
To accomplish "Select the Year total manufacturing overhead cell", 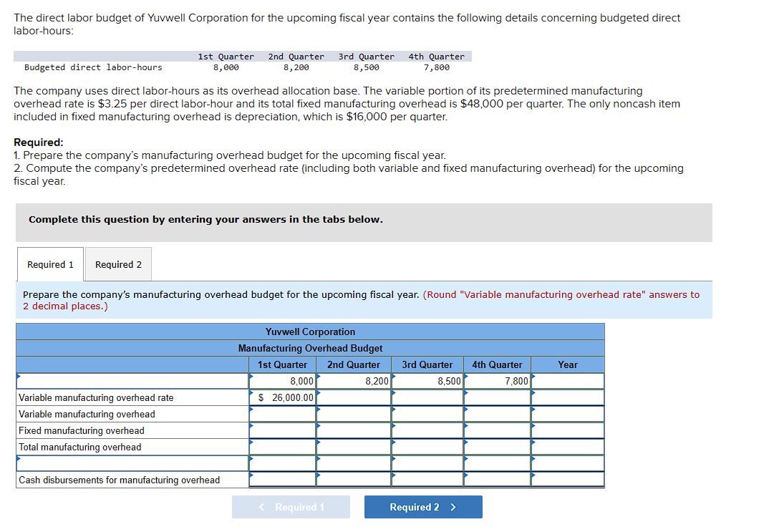I will pyautogui.click(x=567, y=447).
